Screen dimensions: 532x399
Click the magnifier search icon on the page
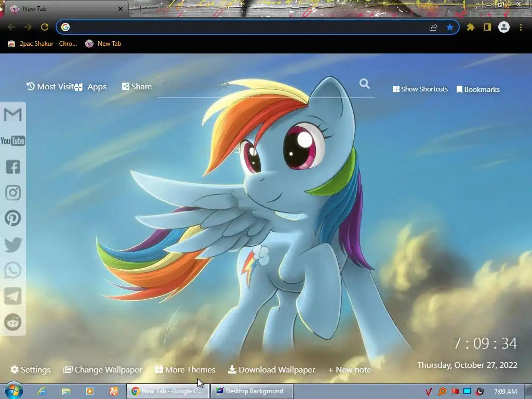point(365,84)
